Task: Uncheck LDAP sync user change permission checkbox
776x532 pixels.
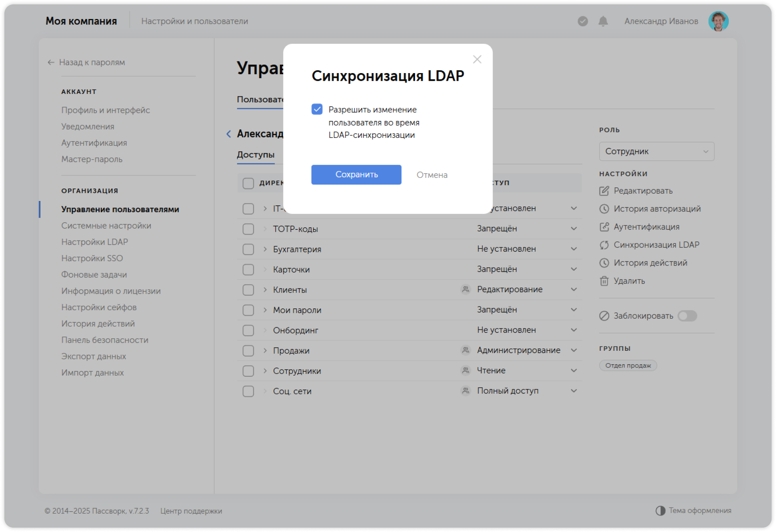Action: tap(317, 109)
